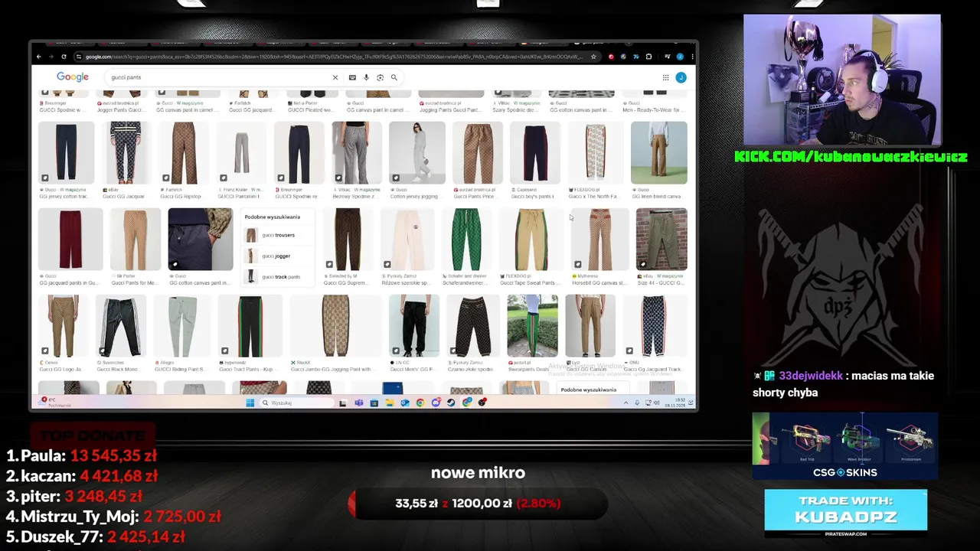Open Task View on the taskbar

click(343, 403)
